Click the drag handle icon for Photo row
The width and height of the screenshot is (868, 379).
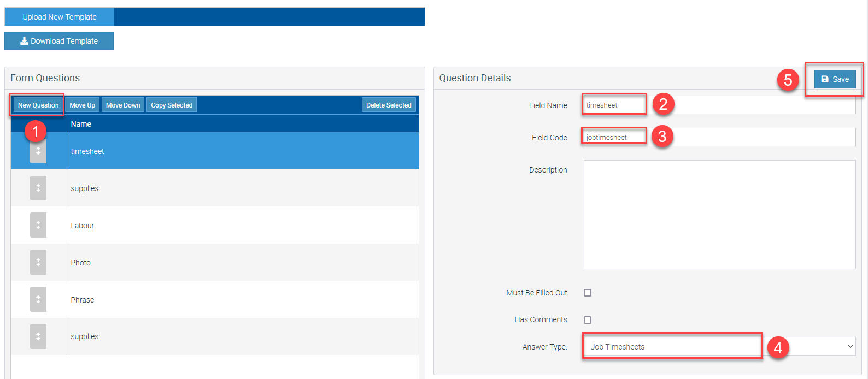(38, 262)
